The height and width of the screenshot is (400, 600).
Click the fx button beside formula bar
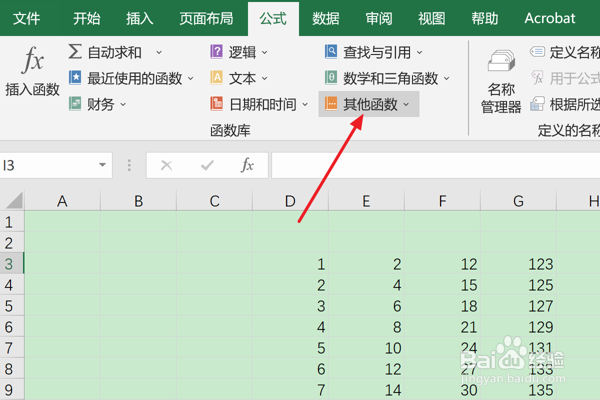coord(247,165)
